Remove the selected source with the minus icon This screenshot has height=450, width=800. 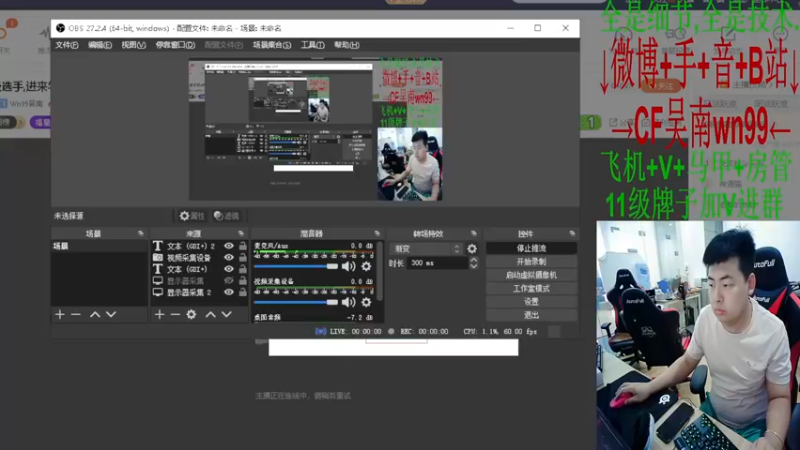click(x=175, y=314)
